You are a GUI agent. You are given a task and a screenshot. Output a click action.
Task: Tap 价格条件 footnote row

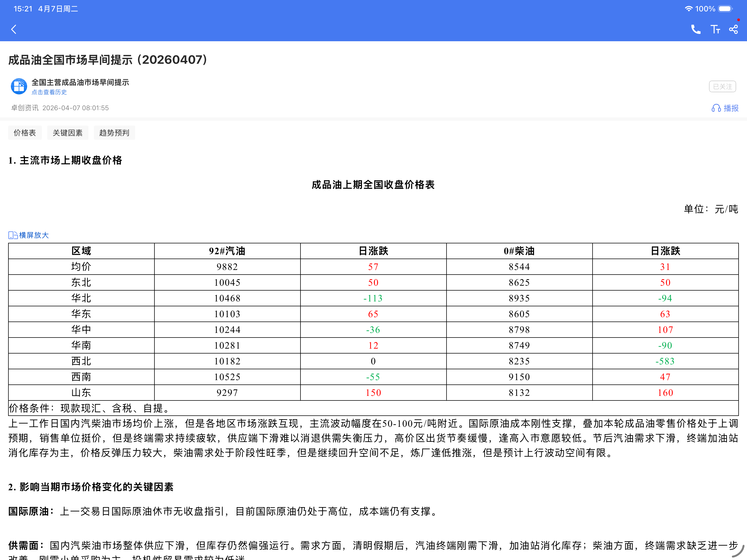tap(373, 408)
